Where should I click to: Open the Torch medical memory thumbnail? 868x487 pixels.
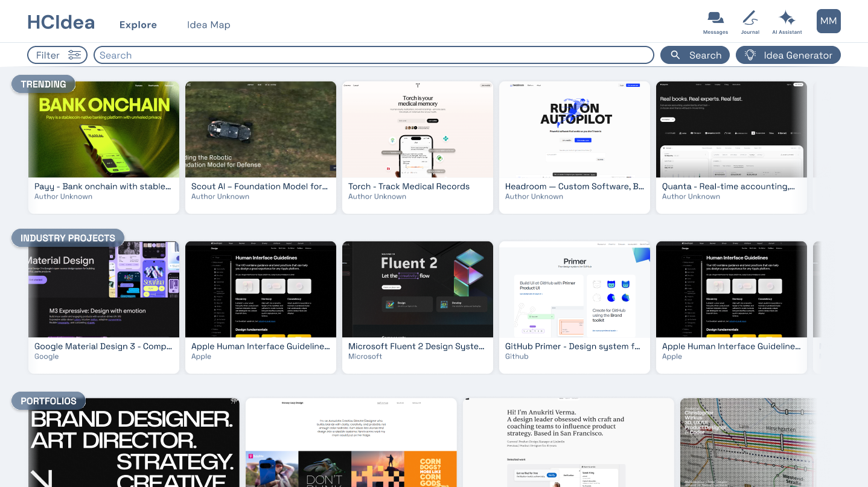point(418,130)
